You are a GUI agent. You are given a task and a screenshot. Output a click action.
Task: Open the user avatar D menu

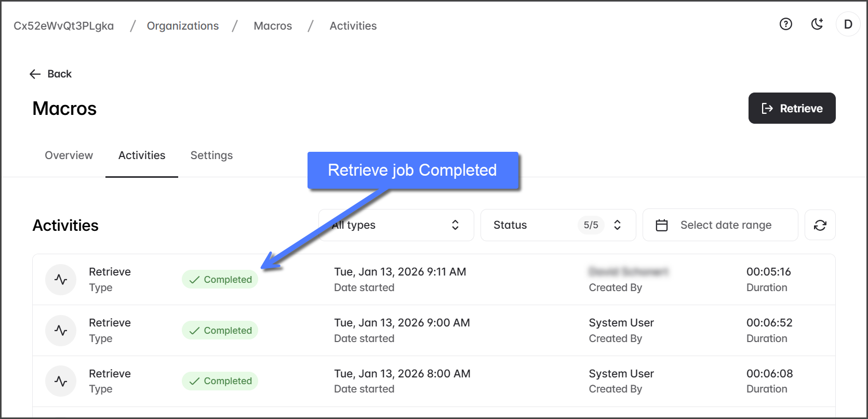pyautogui.click(x=848, y=24)
